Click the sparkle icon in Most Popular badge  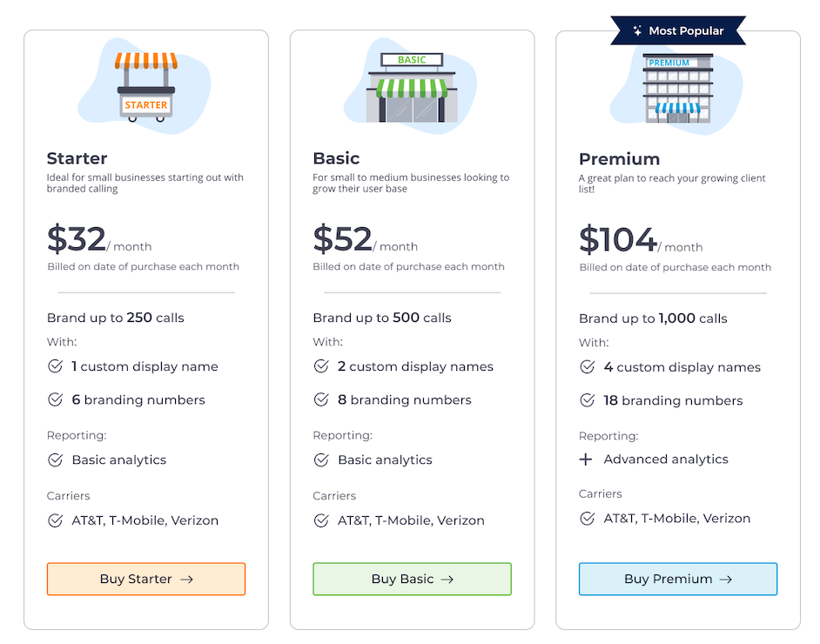pyautogui.click(x=637, y=30)
